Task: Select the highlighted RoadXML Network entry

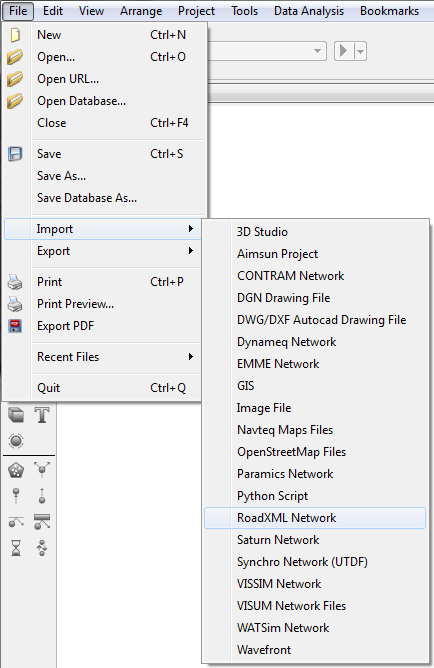Action: [x=315, y=518]
